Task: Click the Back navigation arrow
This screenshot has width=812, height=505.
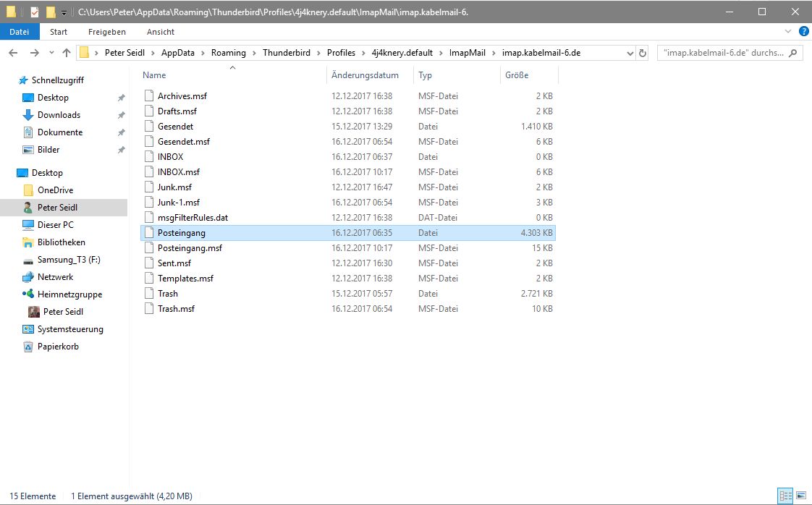Action: click(x=14, y=53)
